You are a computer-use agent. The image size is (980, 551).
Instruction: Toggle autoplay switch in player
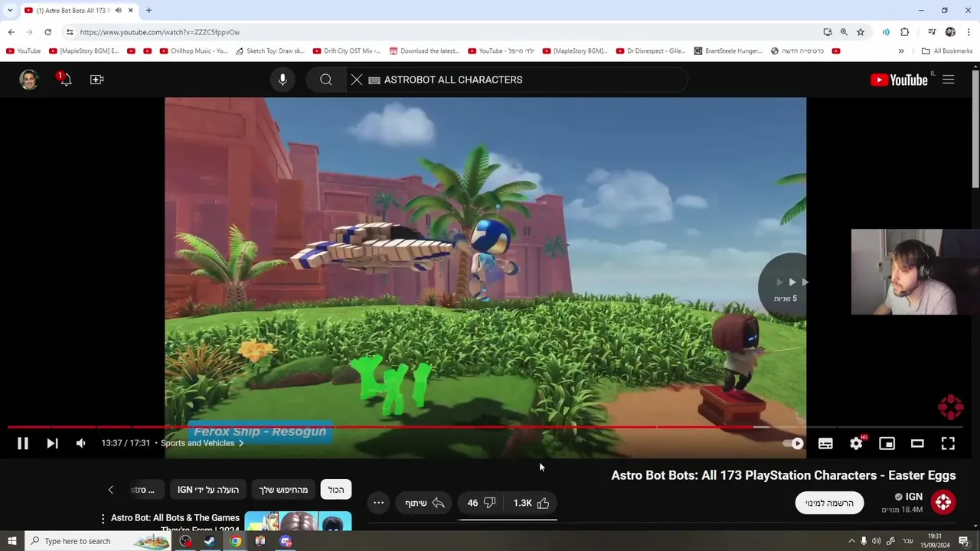pyautogui.click(x=794, y=443)
